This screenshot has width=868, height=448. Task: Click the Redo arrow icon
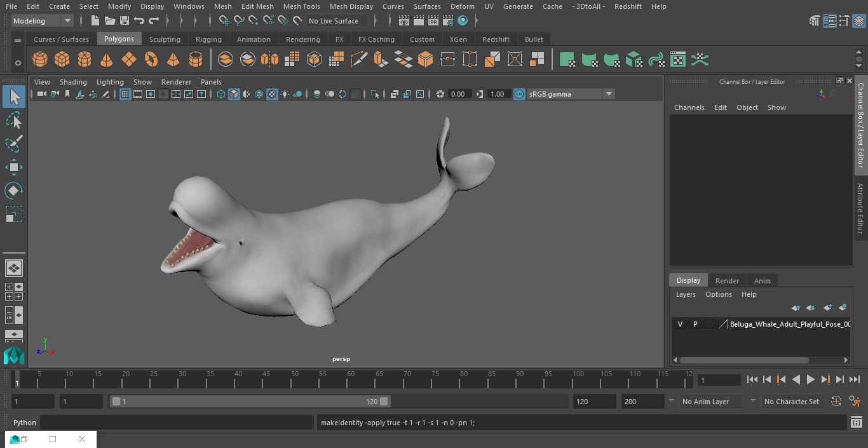[x=154, y=21]
